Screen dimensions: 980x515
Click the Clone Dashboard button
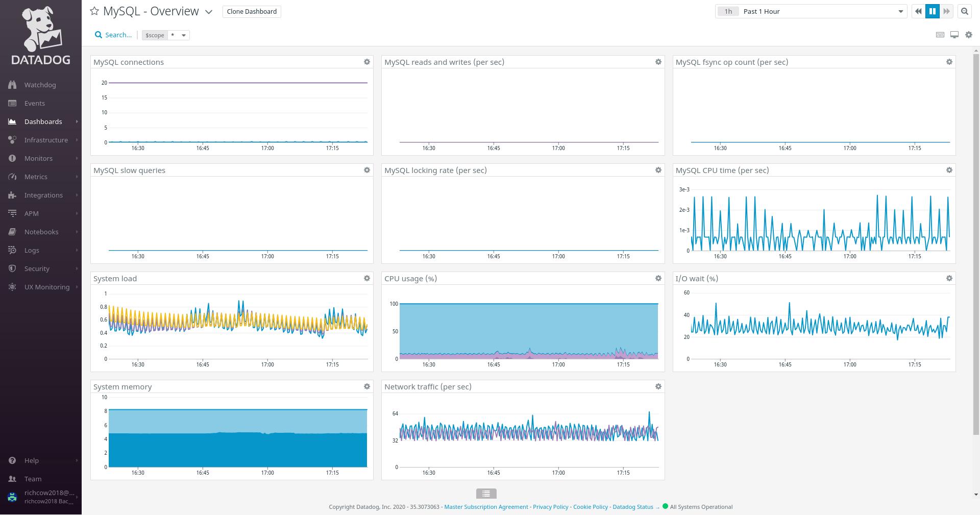coord(252,11)
